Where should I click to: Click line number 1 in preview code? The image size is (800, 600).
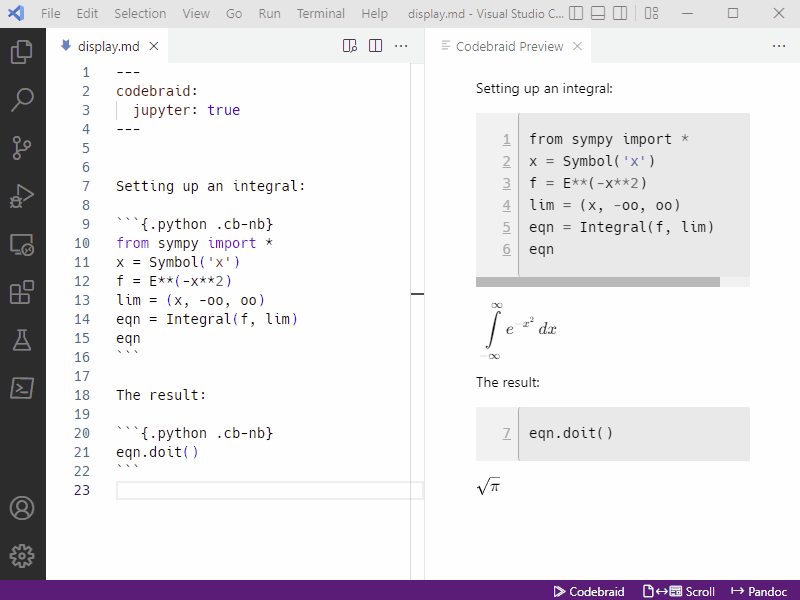pyautogui.click(x=506, y=139)
